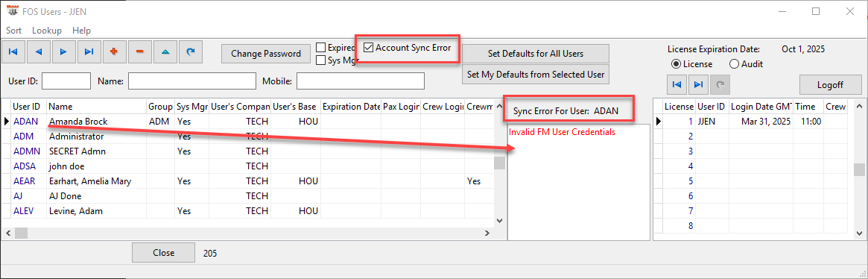Click the User's Base column header
868x279 pixels.
pyautogui.click(x=296, y=106)
